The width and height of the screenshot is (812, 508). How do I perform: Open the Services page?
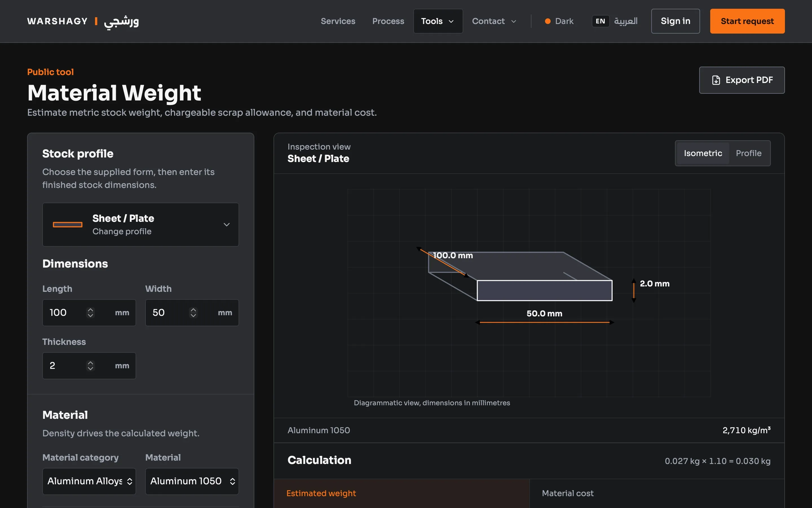[x=338, y=21]
